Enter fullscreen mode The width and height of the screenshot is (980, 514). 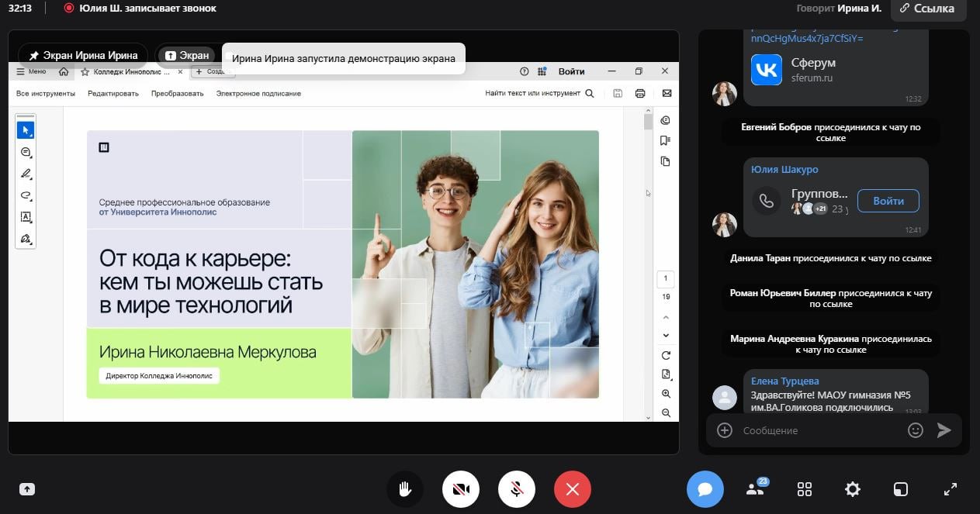[x=950, y=489]
